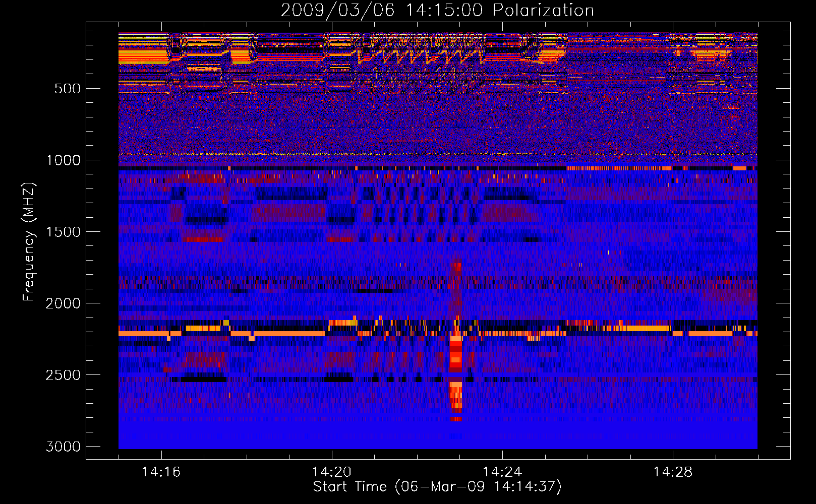
Task: Select the '1000' frequency axis label
Action: 63,160
